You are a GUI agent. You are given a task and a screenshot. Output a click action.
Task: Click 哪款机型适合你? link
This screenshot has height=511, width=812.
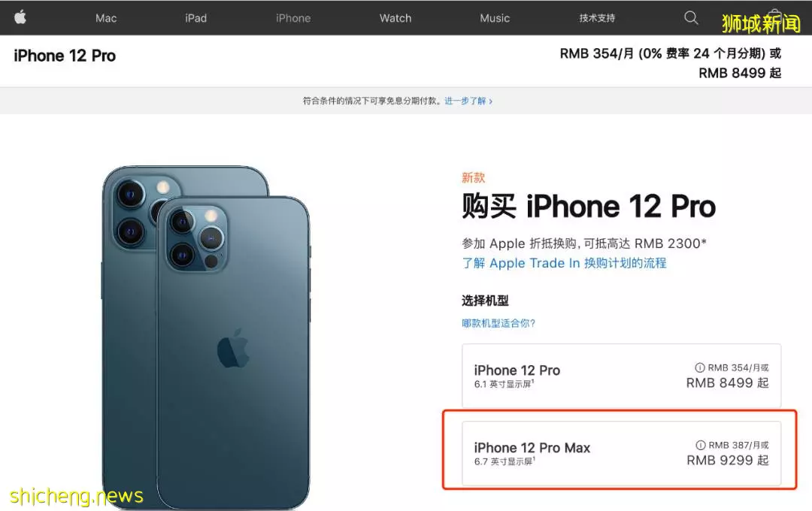(498, 323)
